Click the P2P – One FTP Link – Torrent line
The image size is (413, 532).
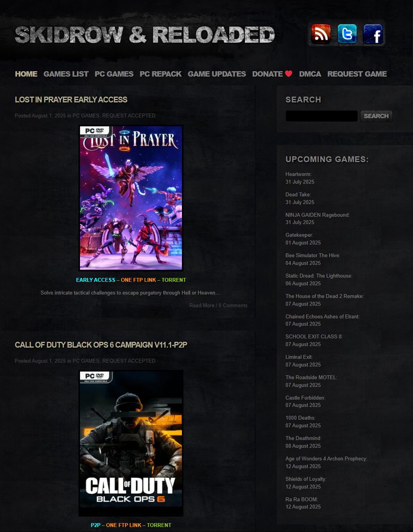131,525
